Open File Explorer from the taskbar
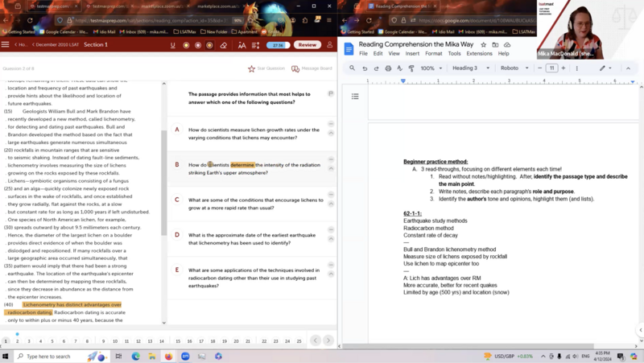This screenshot has height=363, width=644. [152, 356]
